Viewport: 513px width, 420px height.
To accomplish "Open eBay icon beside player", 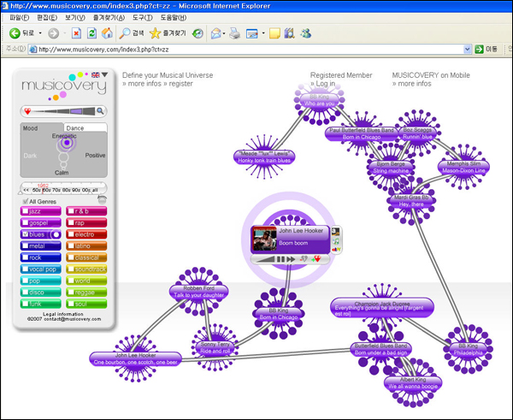I will pyautogui.click(x=335, y=248).
